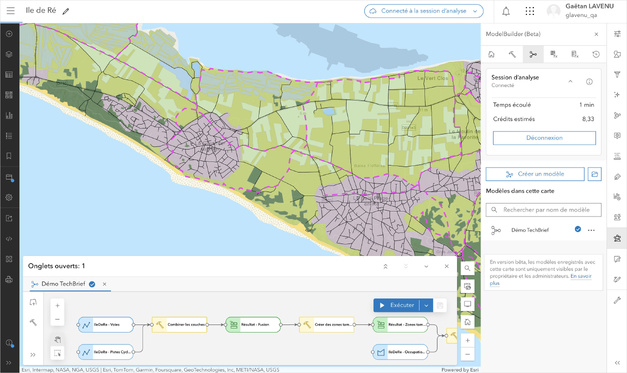Open the Exécuter dropdown arrow
The width and height of the screenshot is (627, 373).
tap(426, 305)
